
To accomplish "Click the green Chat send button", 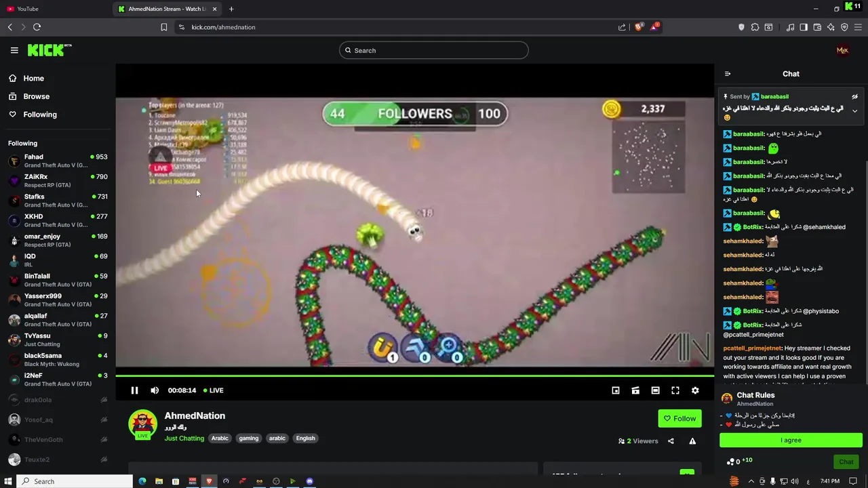I will point(846,462).
